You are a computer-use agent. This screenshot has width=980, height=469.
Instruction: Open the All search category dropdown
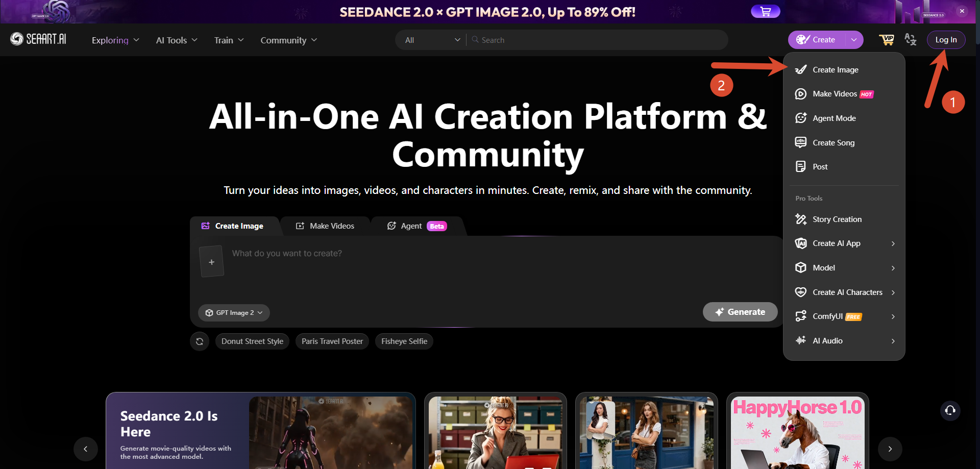(x=432, y=40)
